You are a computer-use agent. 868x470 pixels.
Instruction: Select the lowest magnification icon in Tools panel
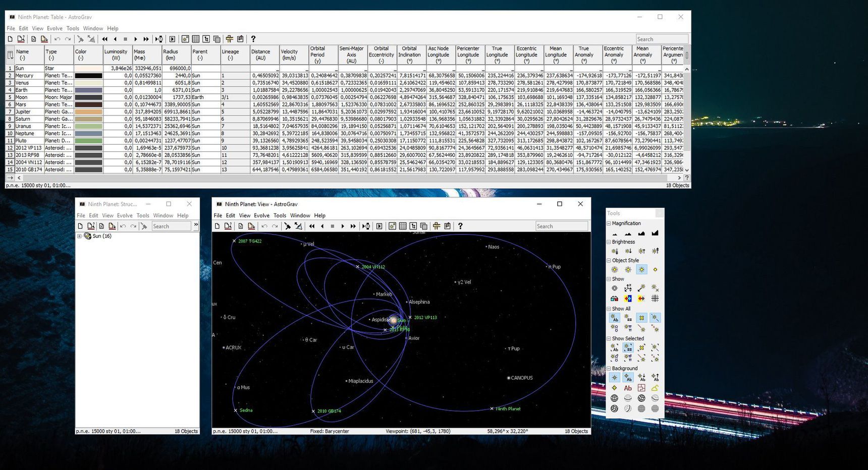[x=615, y=233]
